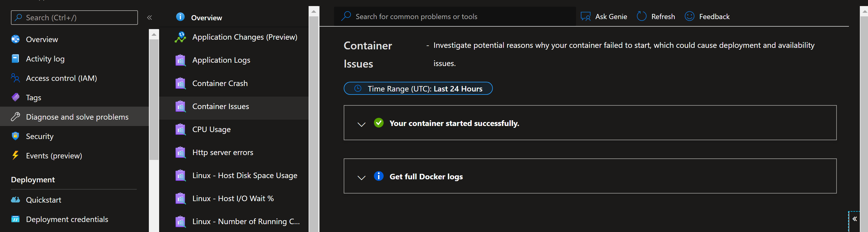Click the Application Logs clipboard icon
868x232 pixels.
coord(181,60)
